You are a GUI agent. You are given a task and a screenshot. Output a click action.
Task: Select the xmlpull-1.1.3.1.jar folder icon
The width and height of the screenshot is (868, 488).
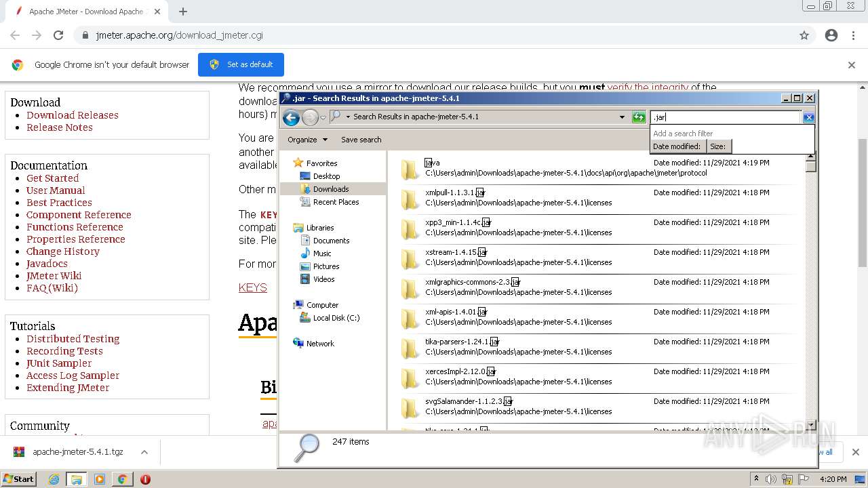coord(410,199)
